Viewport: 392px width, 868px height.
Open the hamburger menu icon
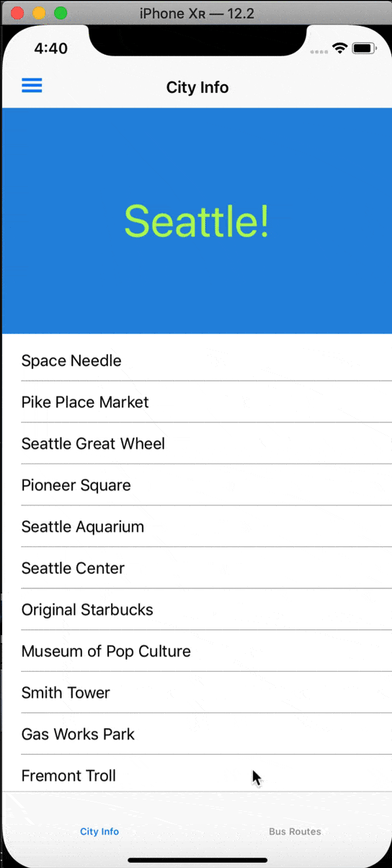click(x=32, y=86)
